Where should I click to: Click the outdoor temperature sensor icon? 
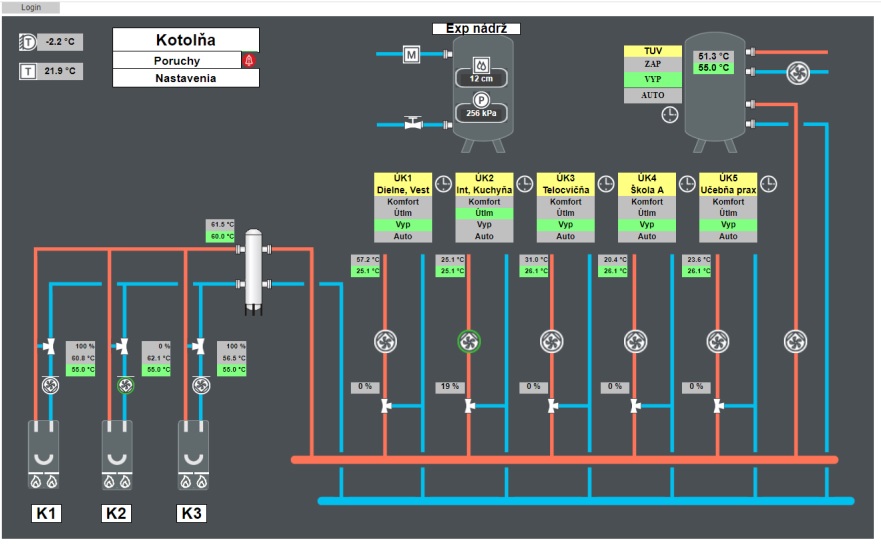[x=28, y=42]
